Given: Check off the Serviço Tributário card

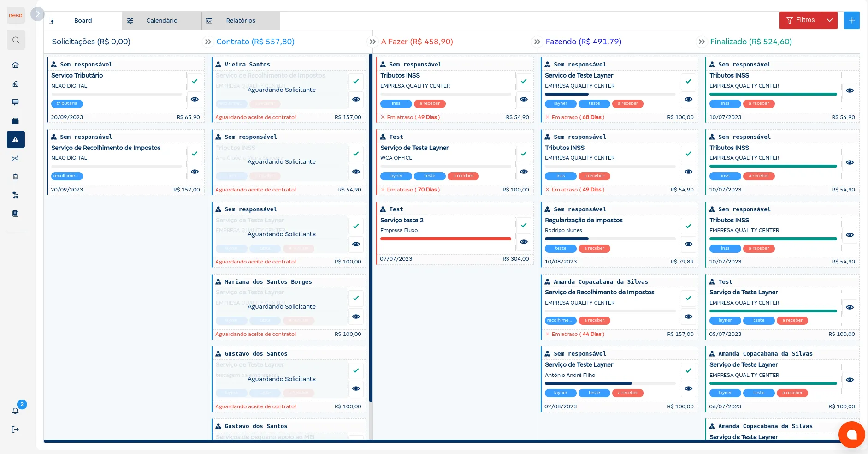Looking at the screenshot, I should (195, 81).
